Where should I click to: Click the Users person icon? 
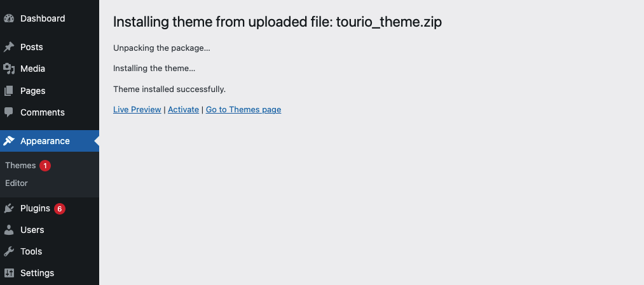pos(9,230)
